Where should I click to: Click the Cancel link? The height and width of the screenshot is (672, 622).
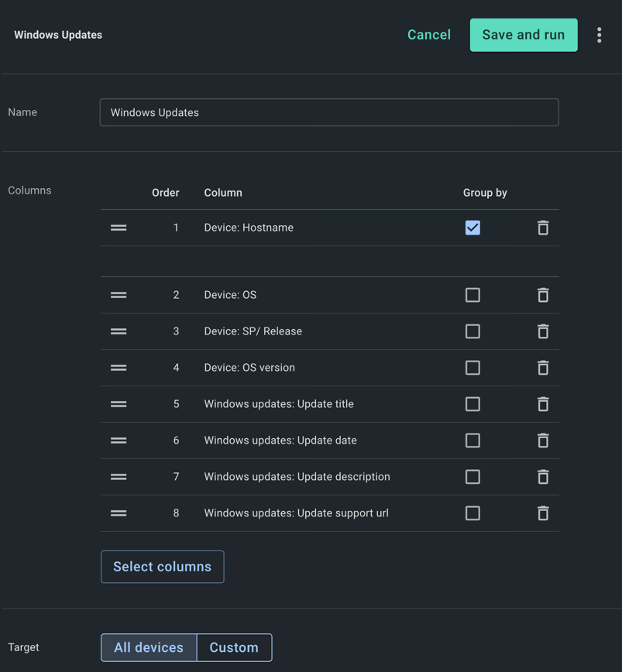click(429, 35)
